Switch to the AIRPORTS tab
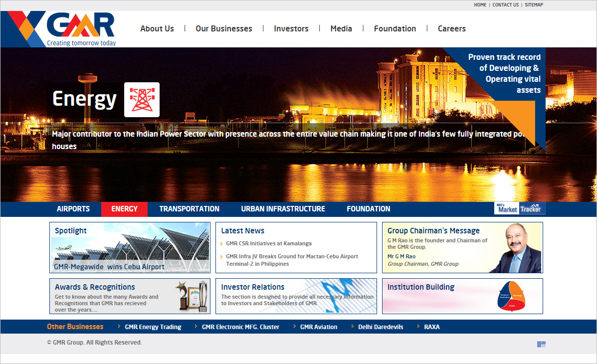The width and height of the screenshot is (597, 364). pos(73,209)
